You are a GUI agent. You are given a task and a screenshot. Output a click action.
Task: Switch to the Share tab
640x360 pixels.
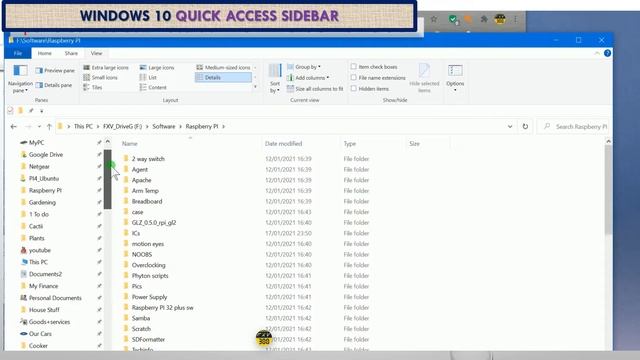tap(71, 53)
